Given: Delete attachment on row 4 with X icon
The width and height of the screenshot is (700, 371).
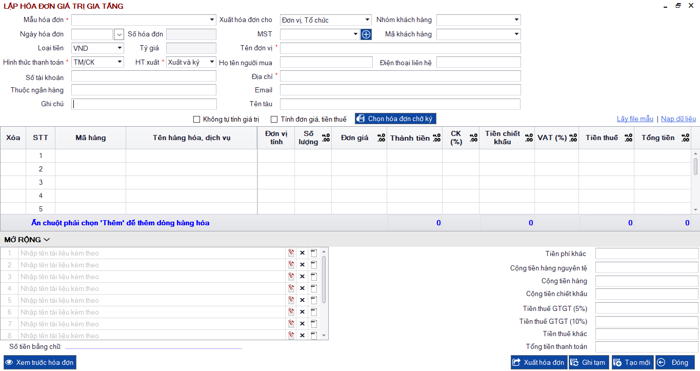Looking at the screenshot, I should tap(302, 288).
